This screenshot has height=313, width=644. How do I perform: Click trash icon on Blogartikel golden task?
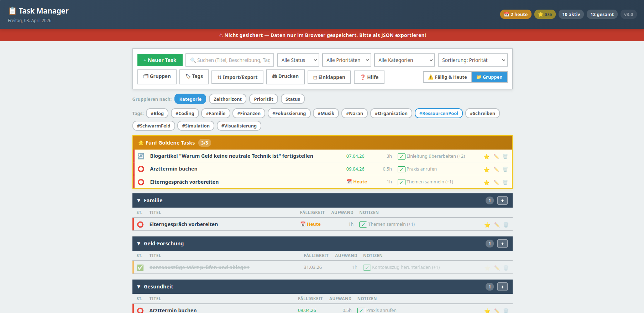pos(505,157)
